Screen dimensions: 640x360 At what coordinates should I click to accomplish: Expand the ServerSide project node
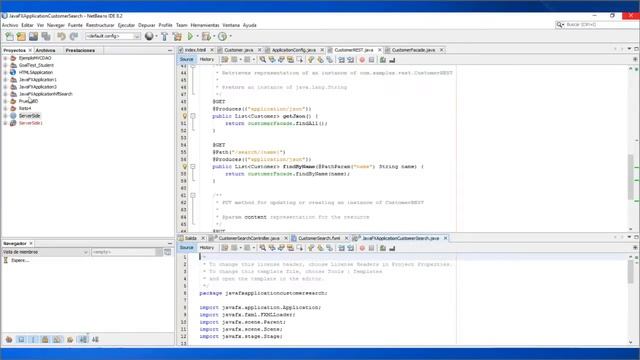point(6,116)
